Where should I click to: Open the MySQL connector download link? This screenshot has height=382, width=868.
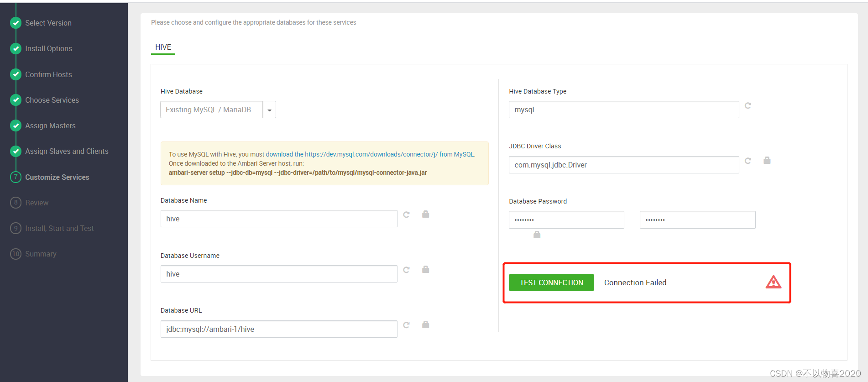coord(371,154)
